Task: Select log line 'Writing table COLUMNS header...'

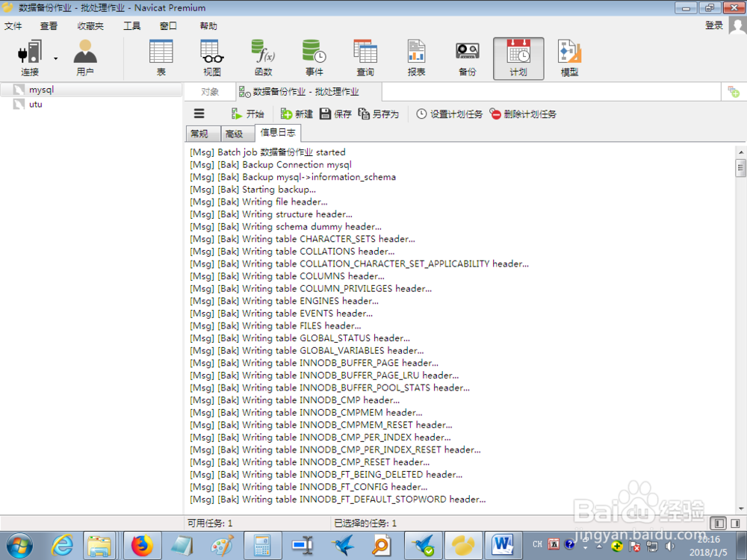Action: point(287,276)
